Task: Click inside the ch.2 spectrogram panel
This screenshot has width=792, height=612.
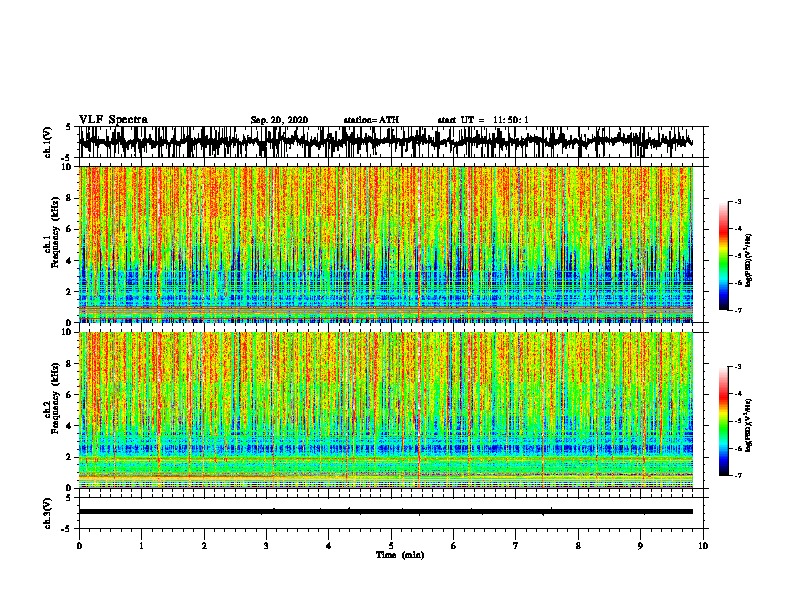Action: click(385, 410)
